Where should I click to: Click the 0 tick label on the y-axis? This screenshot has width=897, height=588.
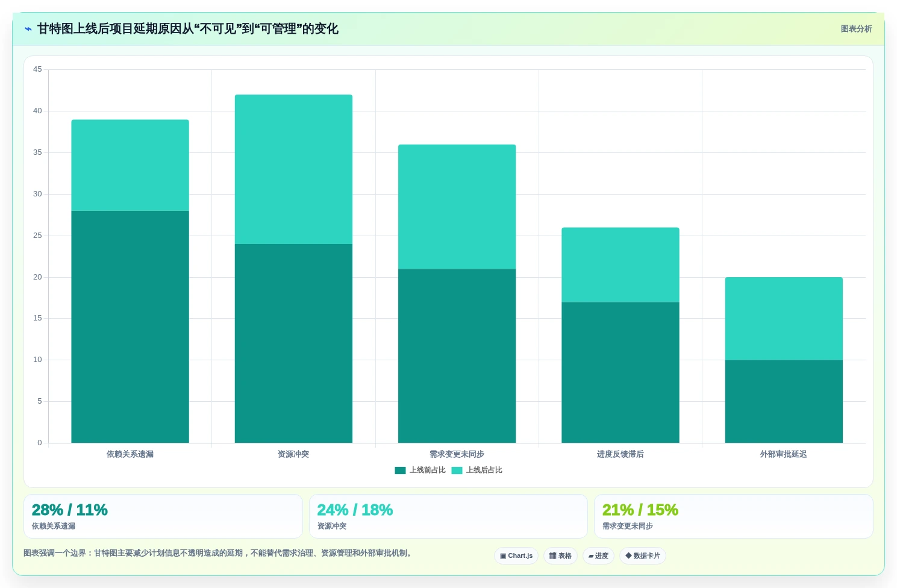[x=40, y=443]
